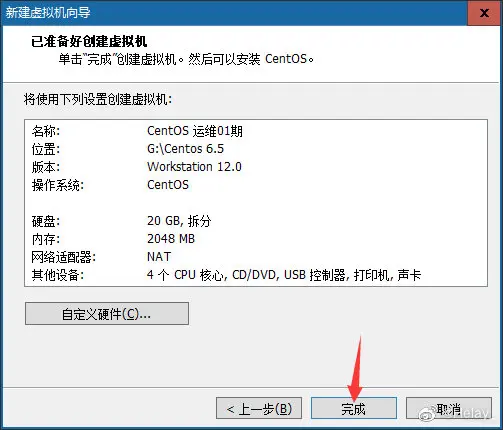503x430 pixels.
Task: Go back with the 上一步(B) button
Action: [x=259, y=408]
